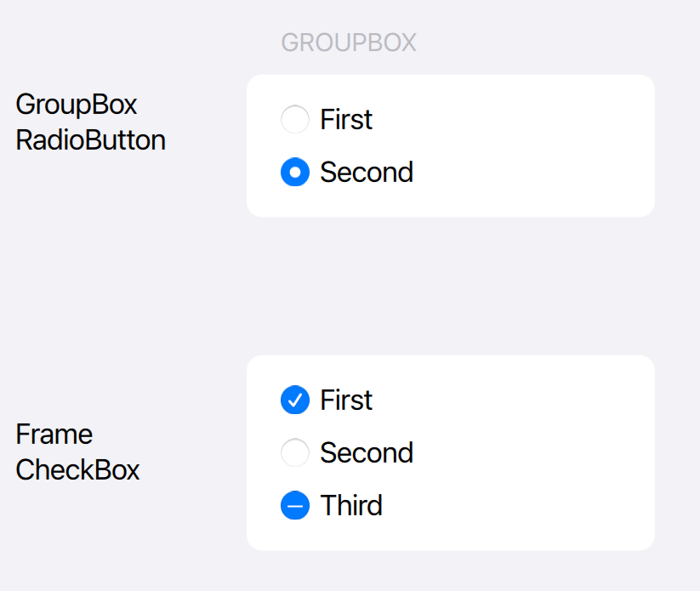Click empty space right of the Second radio label

pos(527,173)
